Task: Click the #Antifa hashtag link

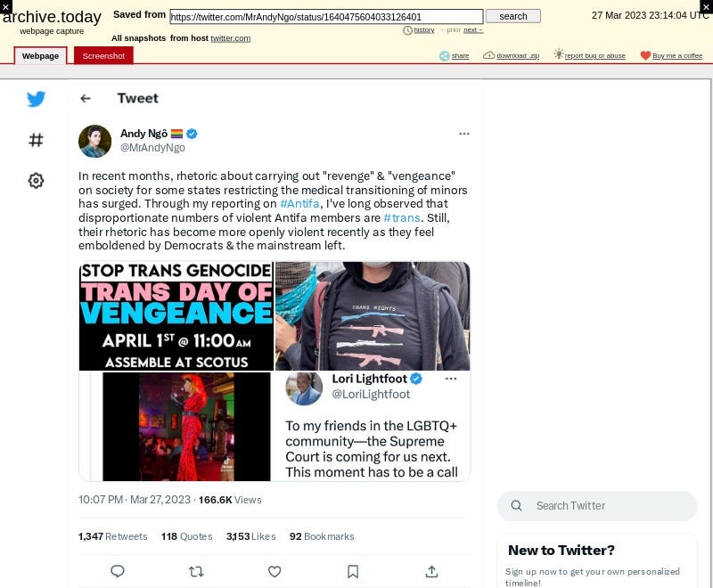Action: pos(299,204)
